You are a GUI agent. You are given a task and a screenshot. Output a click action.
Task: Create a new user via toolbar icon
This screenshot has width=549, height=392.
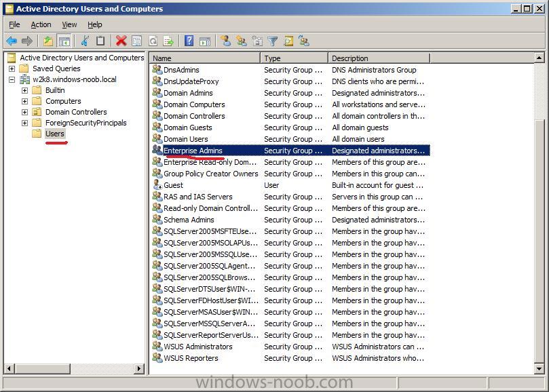[225, 41]
